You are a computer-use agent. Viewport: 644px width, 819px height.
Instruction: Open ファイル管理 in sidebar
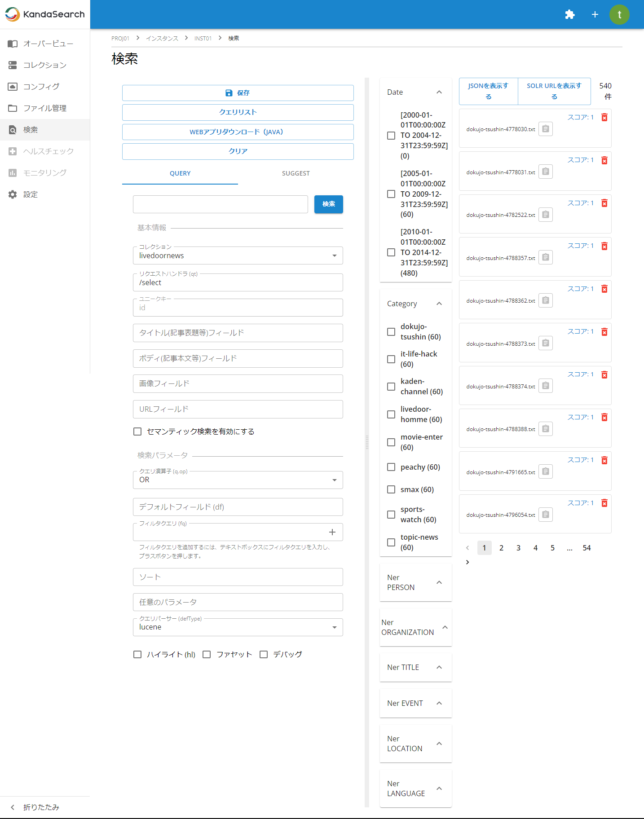pyautogui.click(x=45, y=108)
